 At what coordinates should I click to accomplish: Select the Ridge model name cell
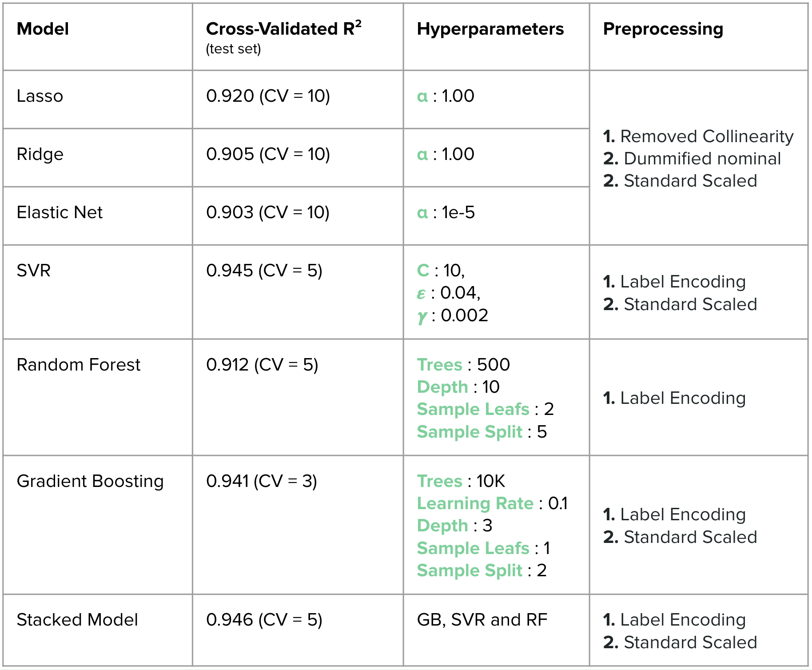[x=40, y=155]
